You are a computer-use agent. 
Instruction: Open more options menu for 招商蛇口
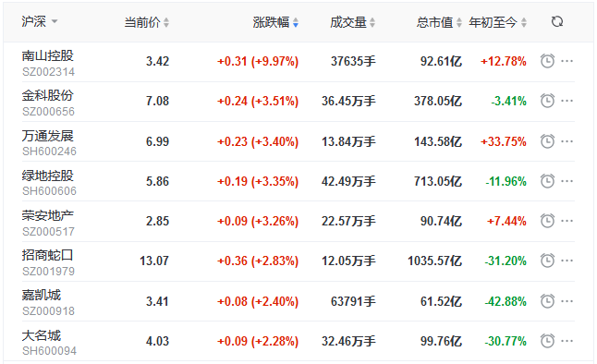pos(567,261)
